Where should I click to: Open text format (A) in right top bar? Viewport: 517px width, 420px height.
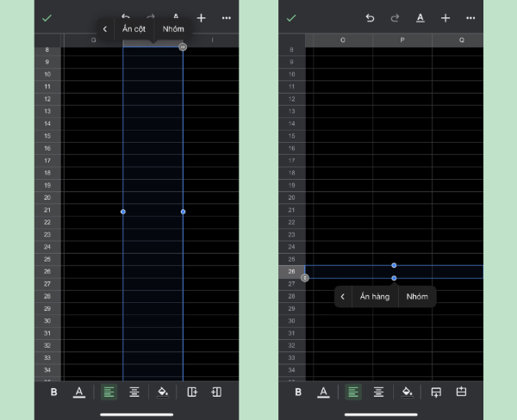[420, 17]
